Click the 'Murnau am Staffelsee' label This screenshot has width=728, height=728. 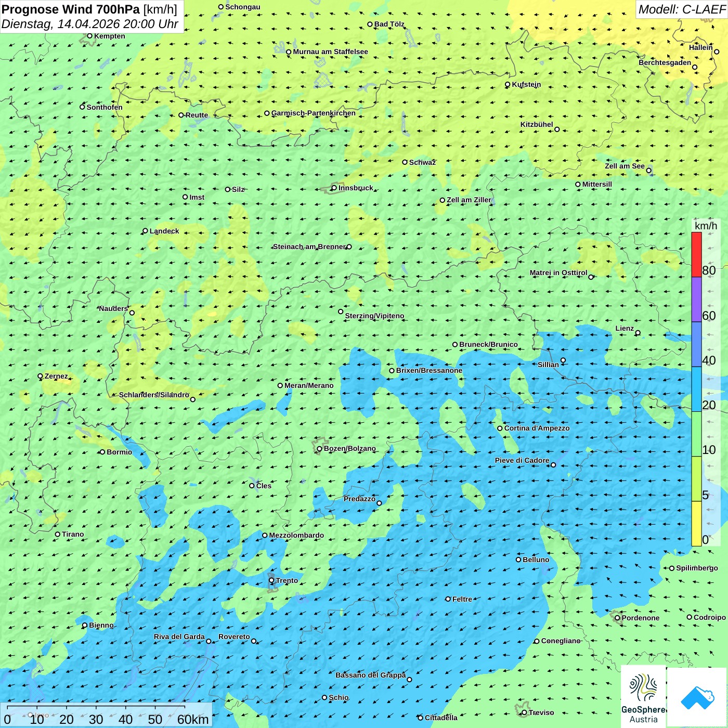coord(330,51)
